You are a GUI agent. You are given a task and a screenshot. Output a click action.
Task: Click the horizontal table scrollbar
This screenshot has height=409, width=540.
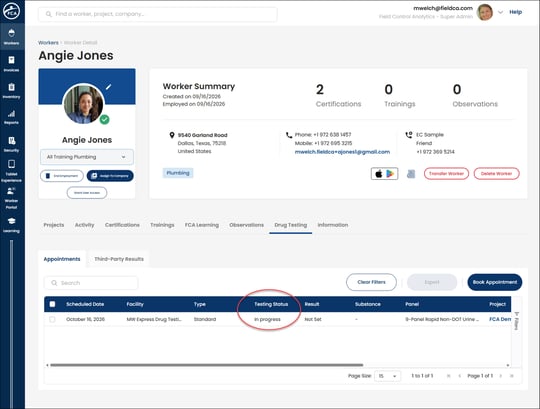click(207, 365)
